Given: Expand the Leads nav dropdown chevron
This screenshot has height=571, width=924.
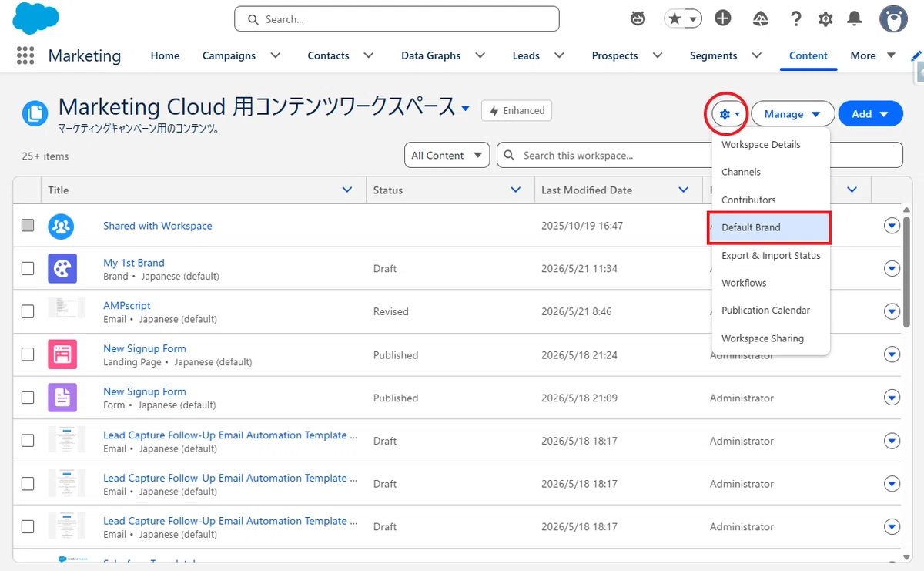Looking at the screenshot, I should click(x=559, y=55).
